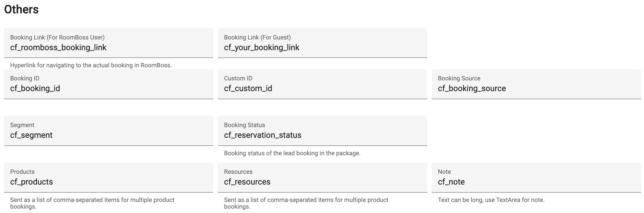This screenshot has height=213, width=644.
Task: Select the Resources input field
Action: click(x=323, y=178)
